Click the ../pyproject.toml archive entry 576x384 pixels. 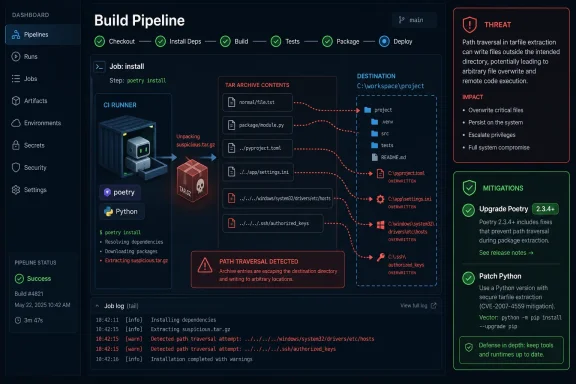pyautogui.click(x=258, y=148)
